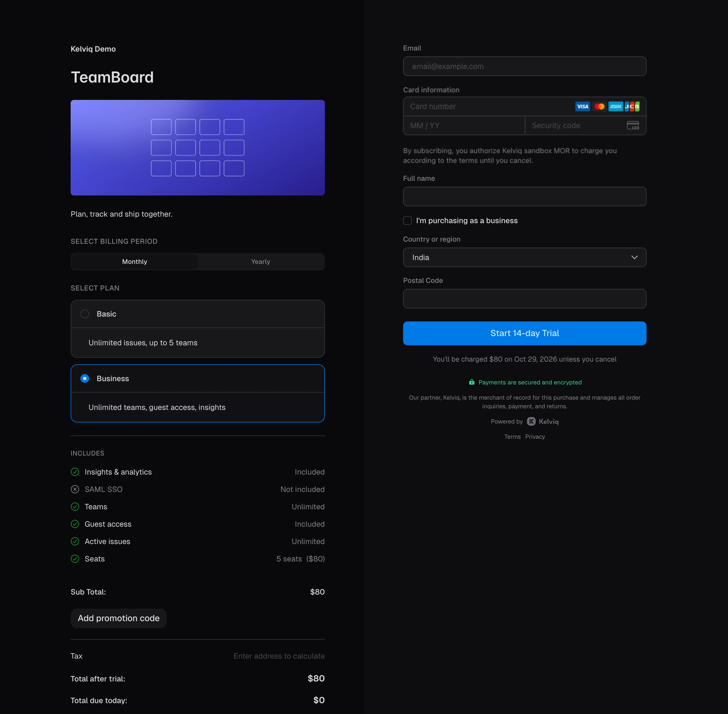Open the Terms link
Image resolution: width=728 pixels, height=714 pixels.
pyautogui.click(x=512, y=437)
